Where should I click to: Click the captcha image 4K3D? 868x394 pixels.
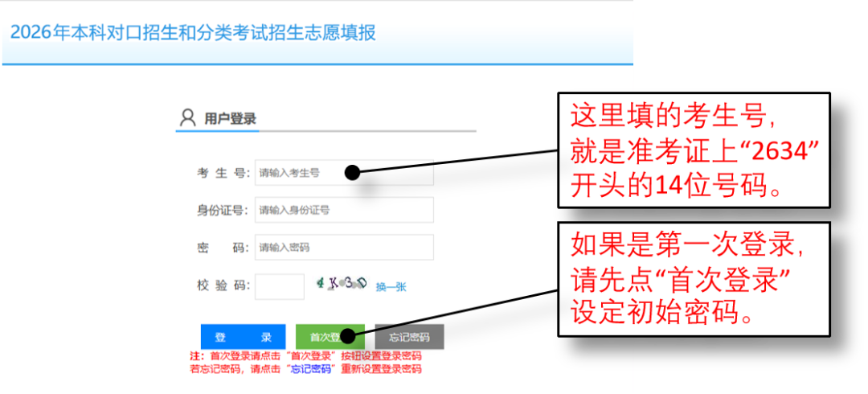click(342, 285)
